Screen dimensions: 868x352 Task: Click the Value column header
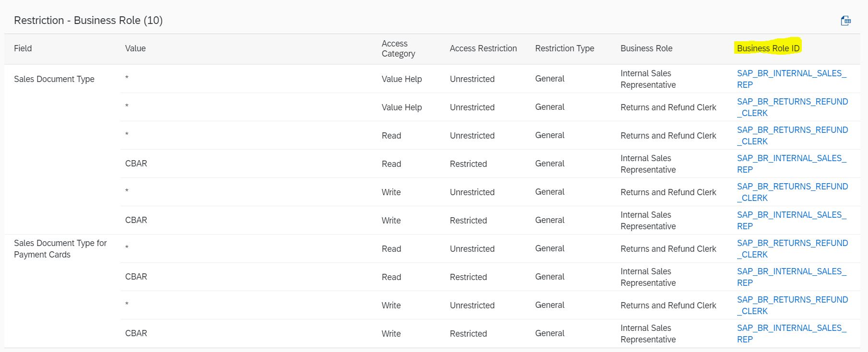(x=135, y=48)
